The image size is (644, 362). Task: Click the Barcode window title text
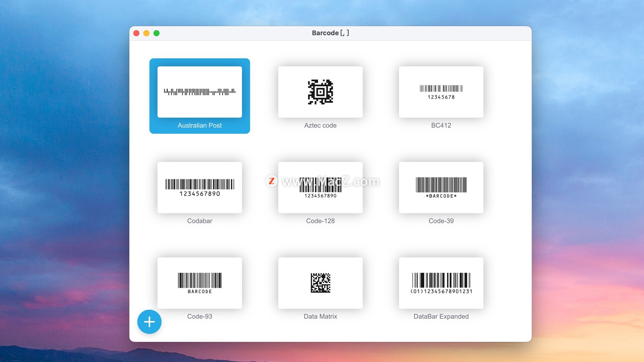(330, 33)
